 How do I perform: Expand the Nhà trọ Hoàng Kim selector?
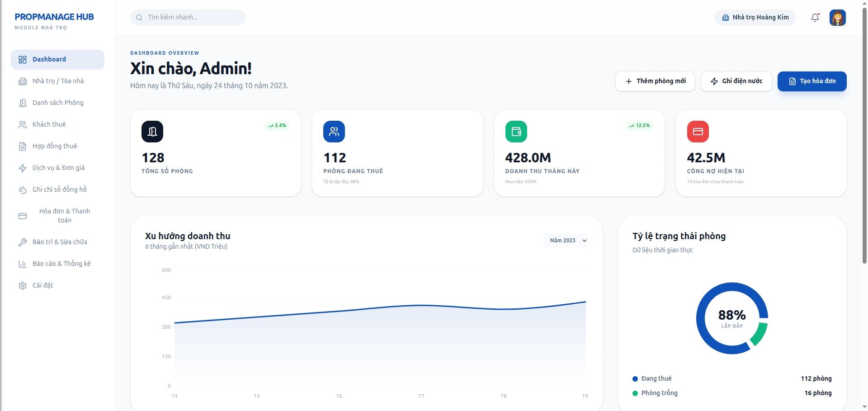tap(755, 17)
